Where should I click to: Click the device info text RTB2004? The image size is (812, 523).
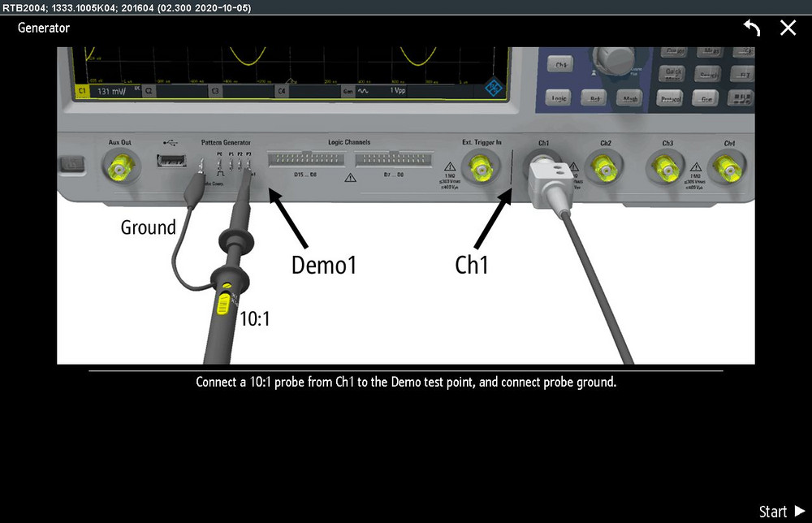[127, 8]
